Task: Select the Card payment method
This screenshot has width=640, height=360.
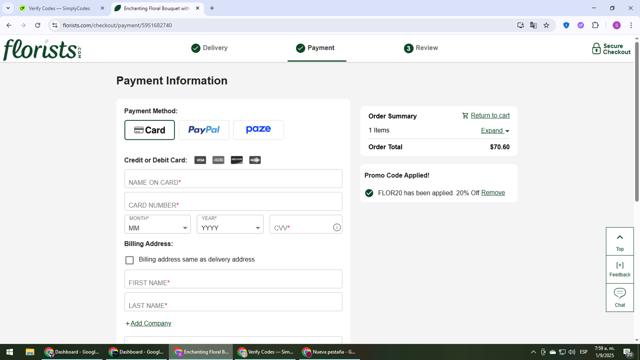Action: pos(149,130)
